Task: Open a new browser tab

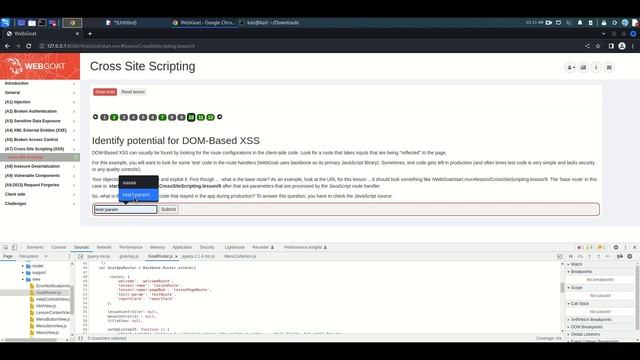Action: (90, 33)
